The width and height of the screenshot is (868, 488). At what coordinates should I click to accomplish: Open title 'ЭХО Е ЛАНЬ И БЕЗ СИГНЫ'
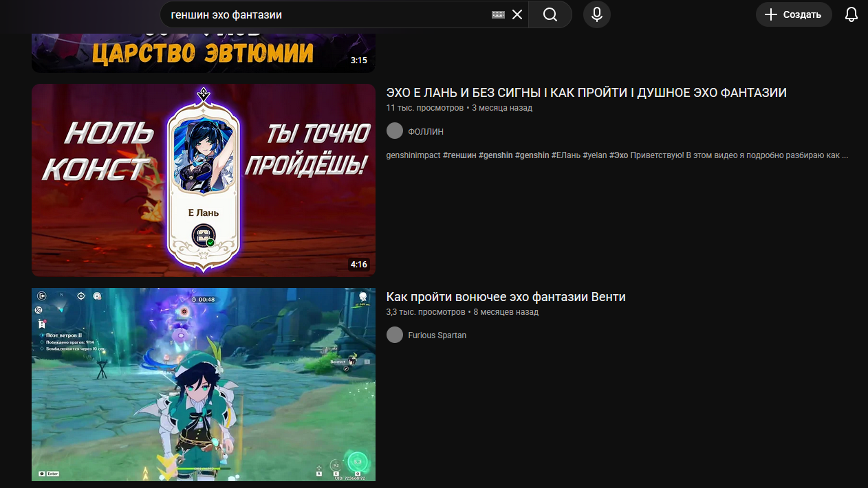[x=587, y=93]
